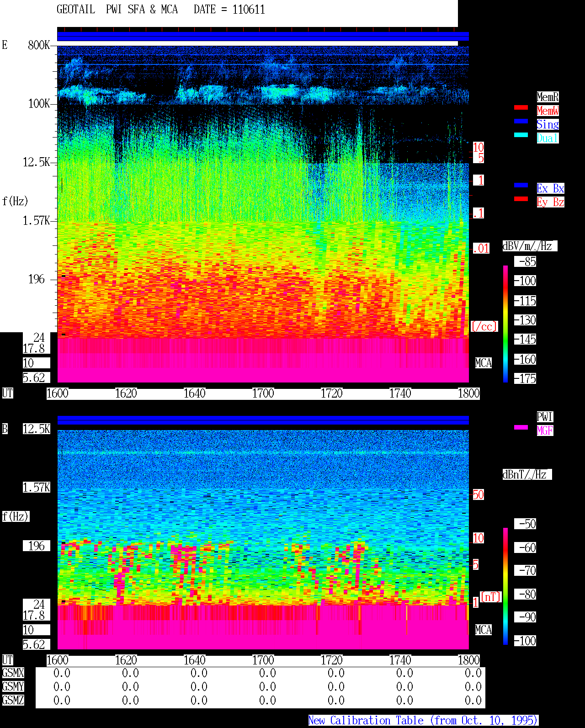The width and height of the screenshot is (585, 728).
Task: Click the red Ey Bz swatch
Action: [x=521, y=199]
